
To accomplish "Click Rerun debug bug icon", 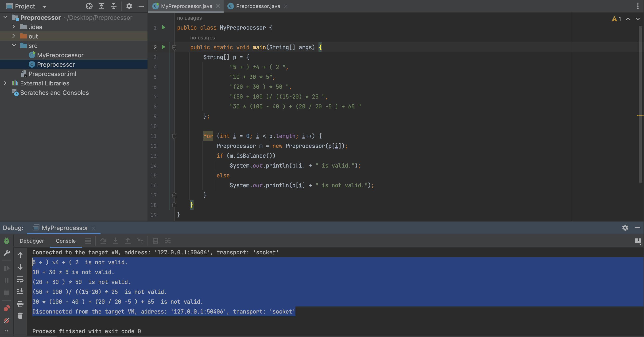I will coord(7,241).
